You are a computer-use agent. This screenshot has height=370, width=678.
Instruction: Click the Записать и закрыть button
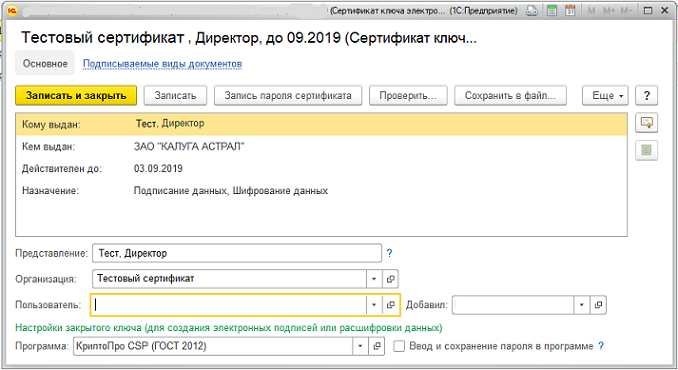coord(76,96)
